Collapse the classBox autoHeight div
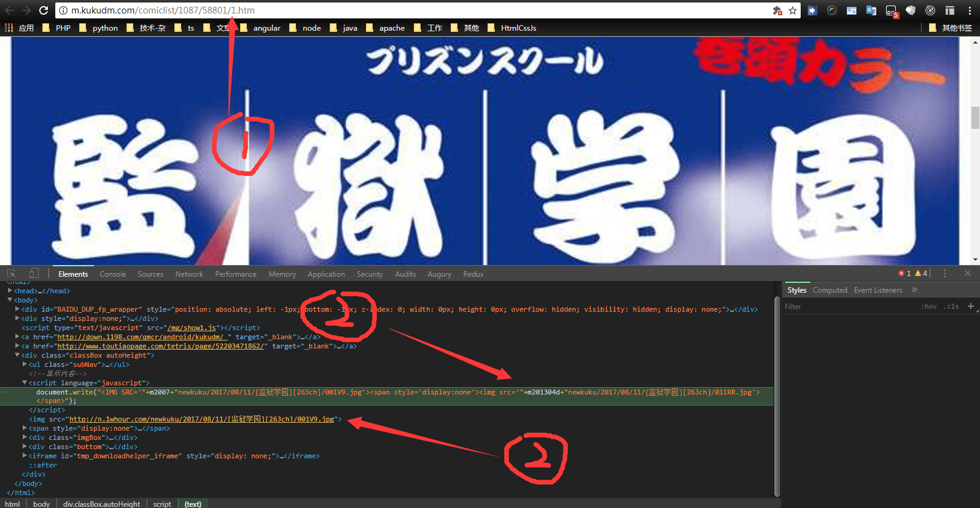This screenshot has width=980, height=508. (x=17, y=355)
